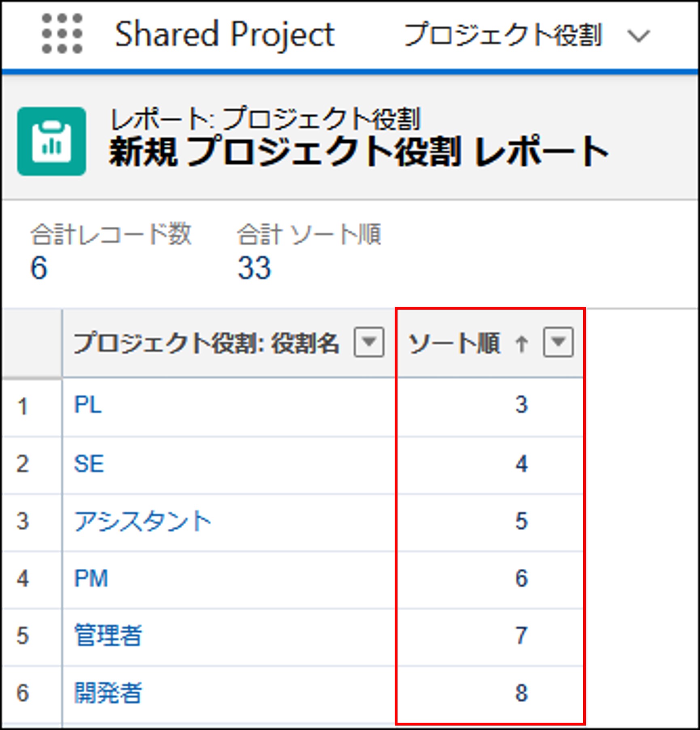700x730 pixels.
Task: Open the プロジェクト役割 tab
Action: coord(503,35)
